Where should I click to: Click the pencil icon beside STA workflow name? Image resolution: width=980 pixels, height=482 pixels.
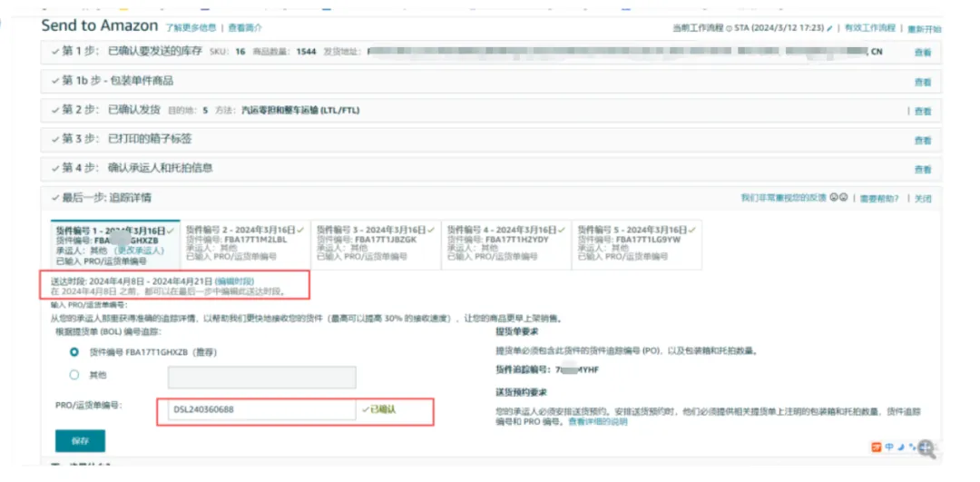tap(829, 28)
